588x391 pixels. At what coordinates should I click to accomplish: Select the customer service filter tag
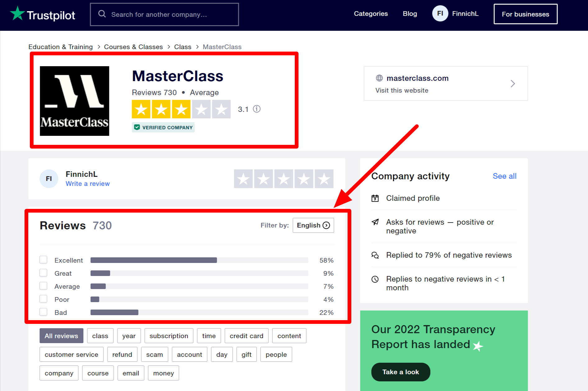[x=71, y=354]
